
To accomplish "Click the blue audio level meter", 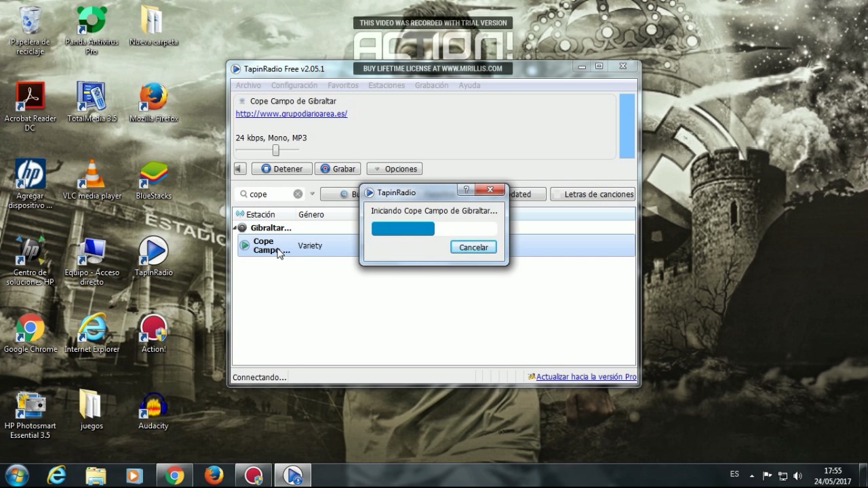I will (627, 126).
